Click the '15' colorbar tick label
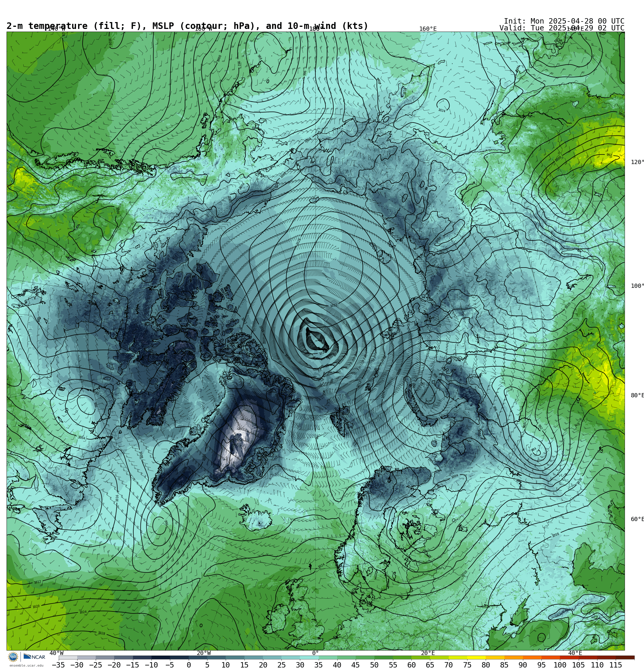The image size is (644, 669). 244,665
